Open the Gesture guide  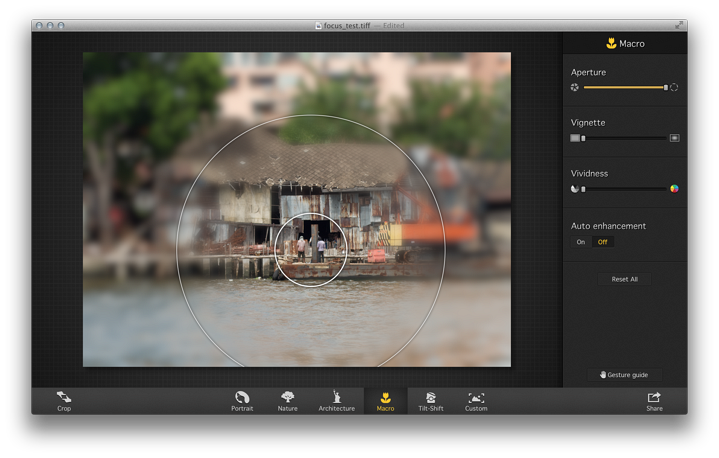pyautogui.click(x=624, y=375)
